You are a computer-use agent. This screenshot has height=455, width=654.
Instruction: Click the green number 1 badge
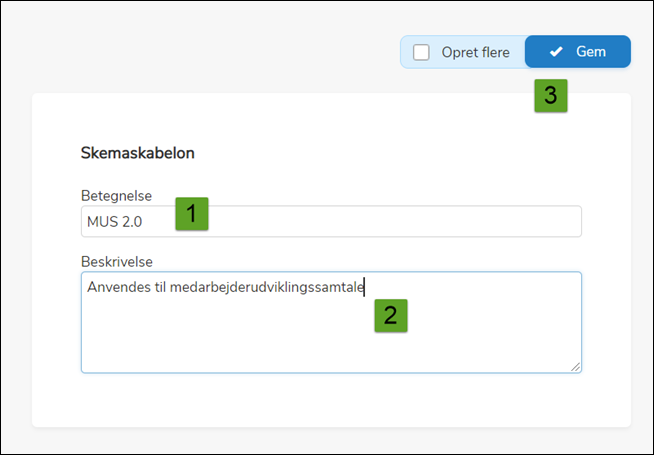(x=191, y=213)
